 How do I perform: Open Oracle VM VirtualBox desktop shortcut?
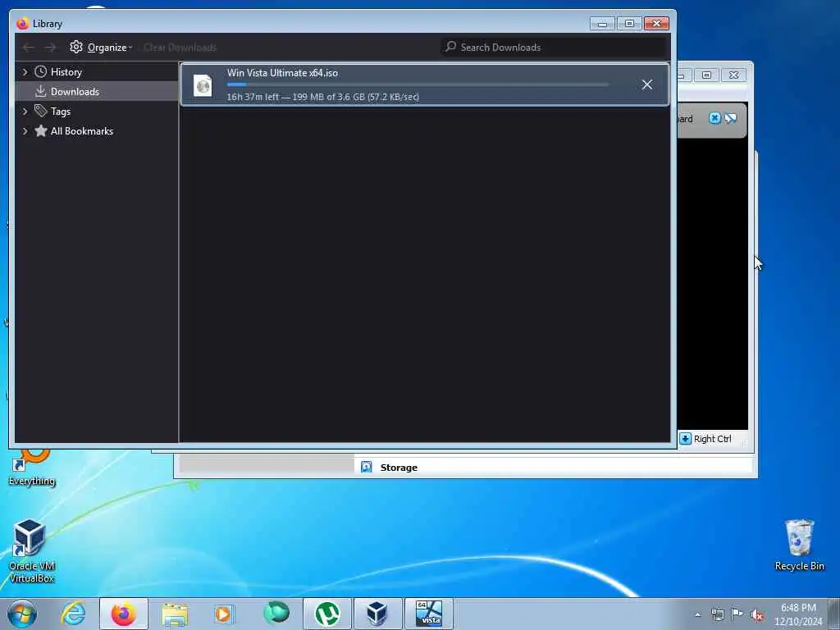[x=32, y=551]
